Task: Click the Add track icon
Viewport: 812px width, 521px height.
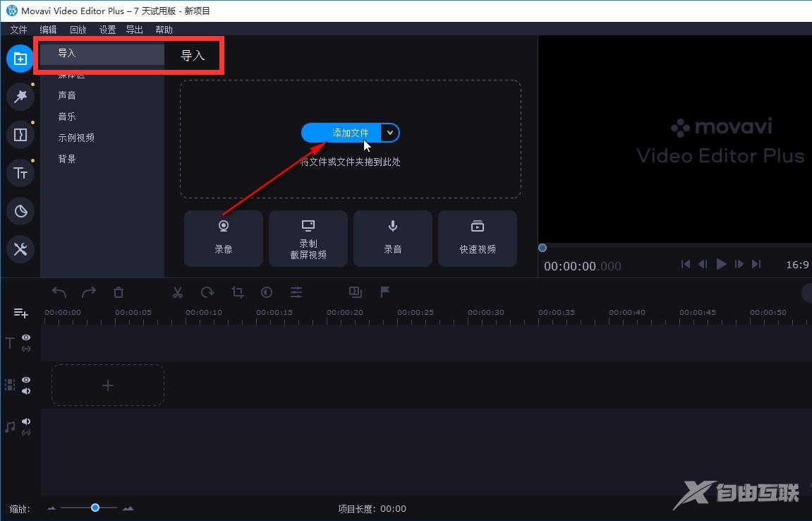Action: click(x=20, y=313)
